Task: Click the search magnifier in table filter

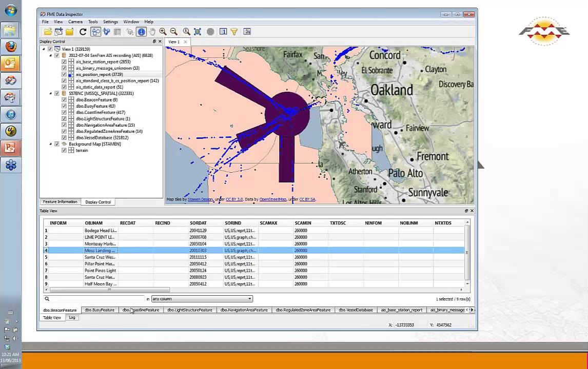Action: click(47, 299)
